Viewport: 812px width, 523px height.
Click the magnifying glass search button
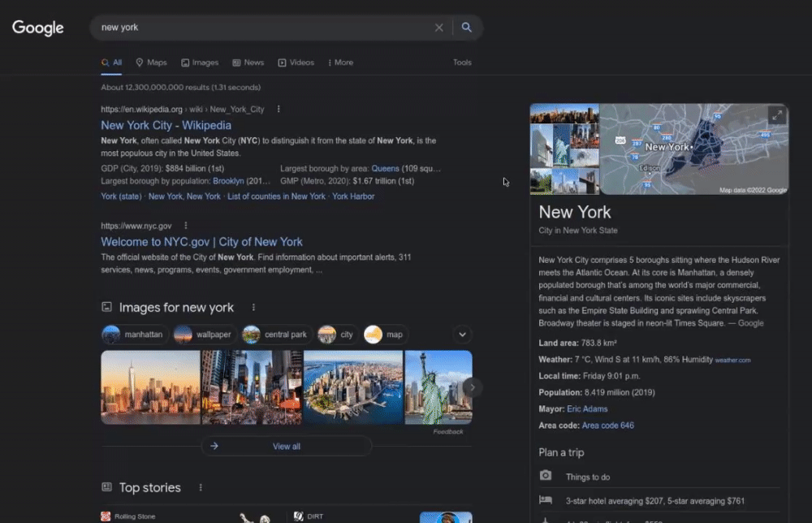click(467, 28)
